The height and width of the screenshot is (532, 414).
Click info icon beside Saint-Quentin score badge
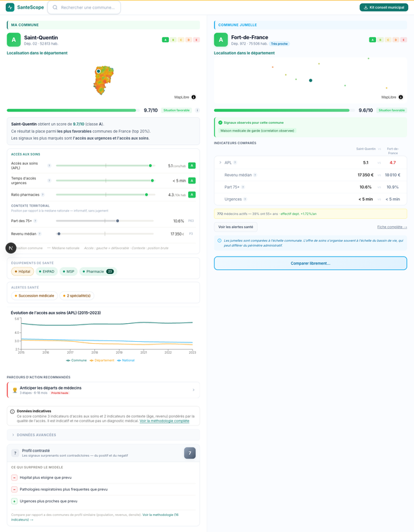tap(197, 110)
